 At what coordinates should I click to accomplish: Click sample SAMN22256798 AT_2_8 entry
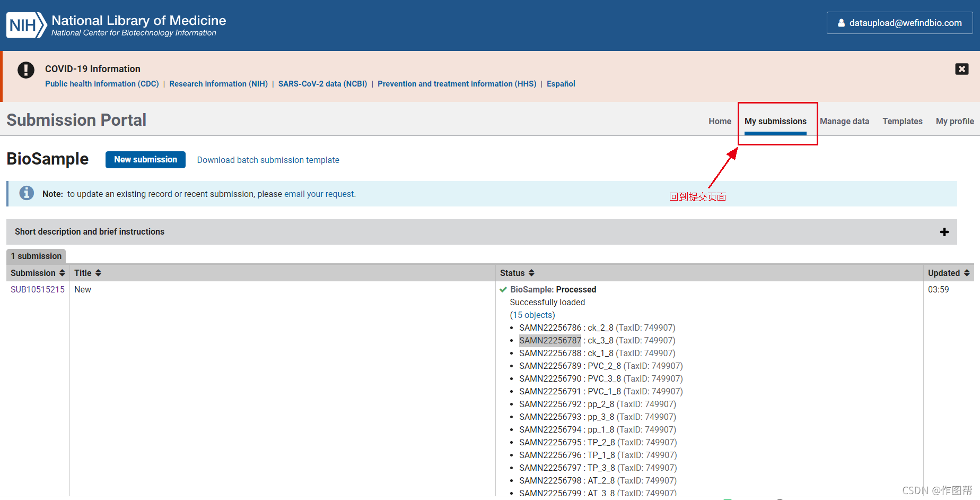[598, 480]
